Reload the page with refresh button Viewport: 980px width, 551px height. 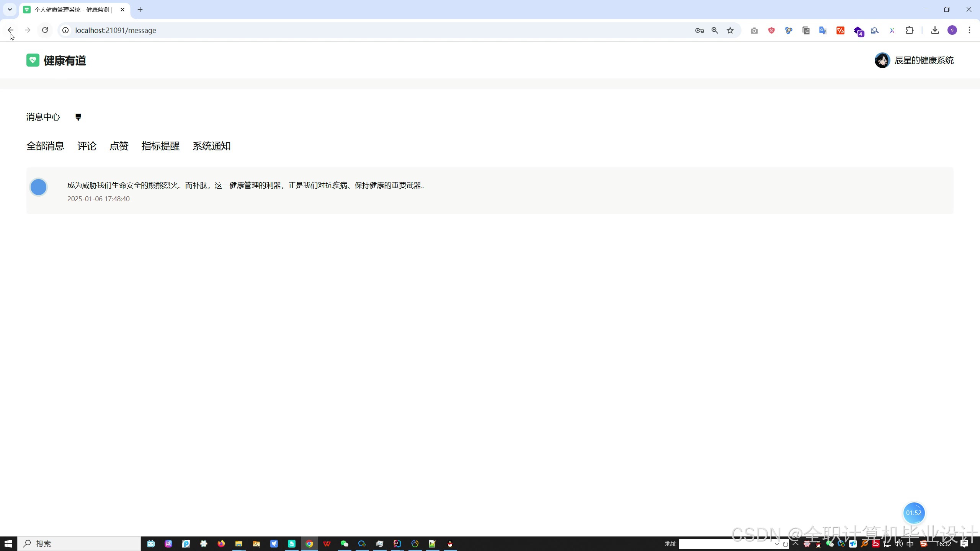(45, 30)
